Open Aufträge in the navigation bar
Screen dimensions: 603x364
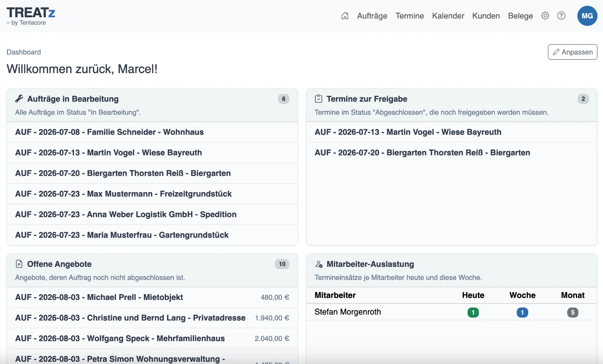pos(372,16)
